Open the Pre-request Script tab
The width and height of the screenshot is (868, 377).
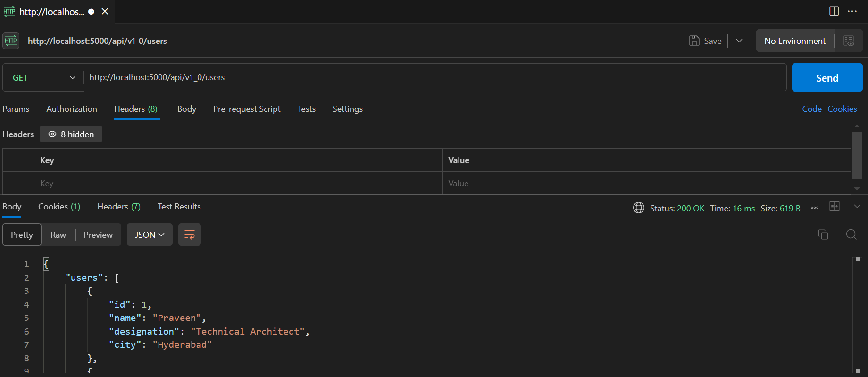pos(247,109)
